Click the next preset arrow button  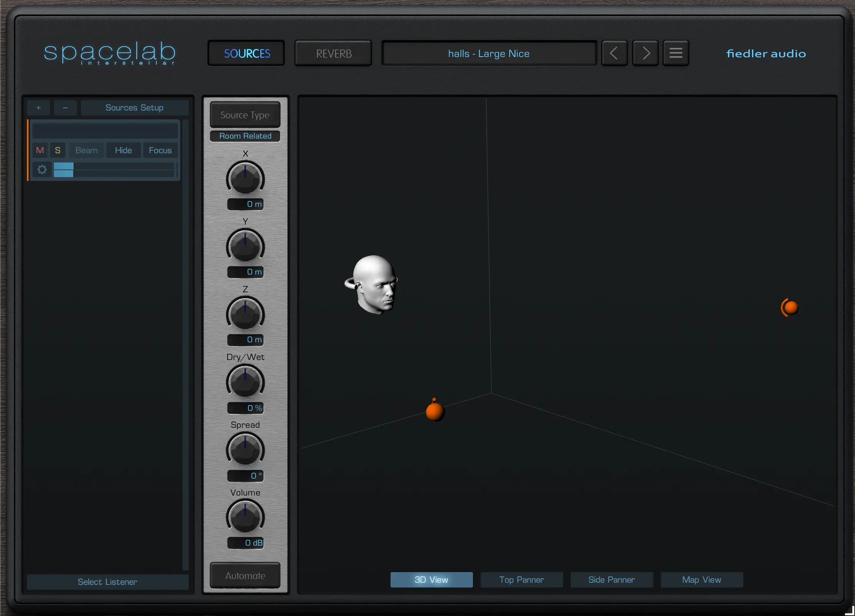pyautogui.click(x=645, y=53)
